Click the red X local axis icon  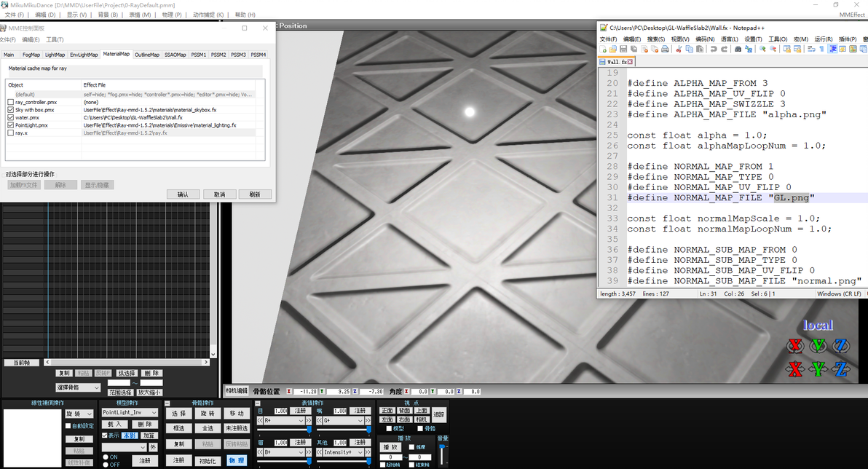tap(795, 345)
